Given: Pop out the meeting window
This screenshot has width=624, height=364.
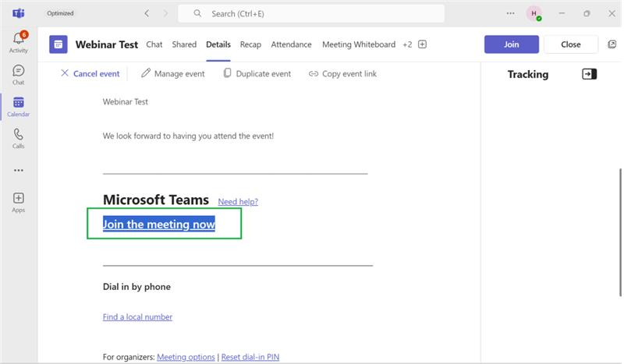Looking at the screenshot, I should [612, 44].
